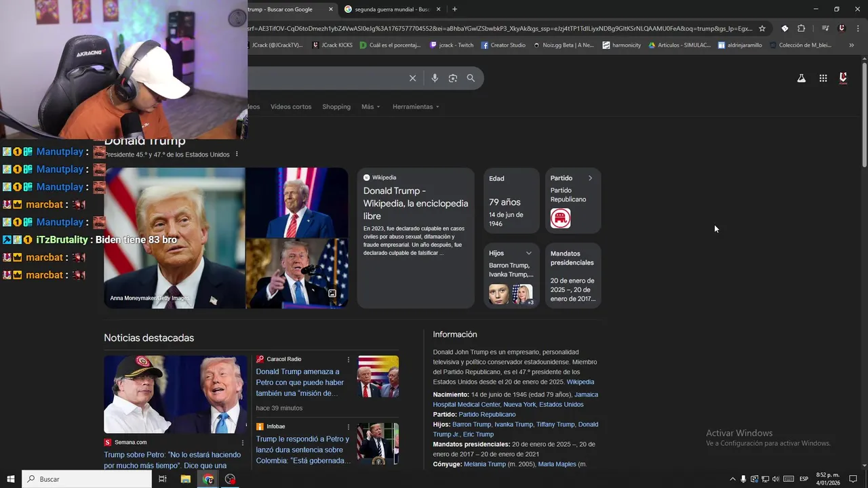Follow the 'Partido Republicano' link in Información
The image size is (868, 488).
[x=487, y=414]
